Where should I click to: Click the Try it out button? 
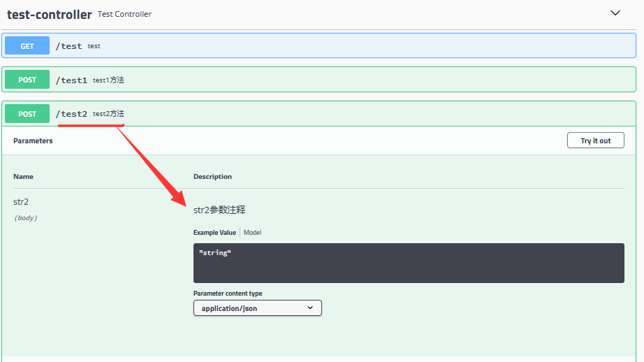(596, 140)
